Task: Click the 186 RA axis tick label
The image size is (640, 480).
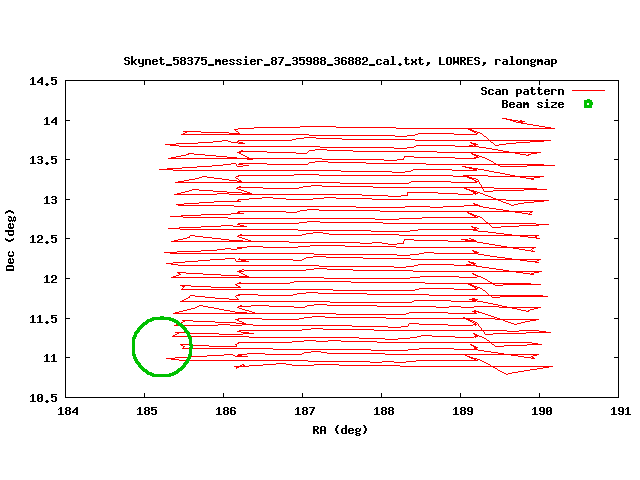Action: pos(226,411)
